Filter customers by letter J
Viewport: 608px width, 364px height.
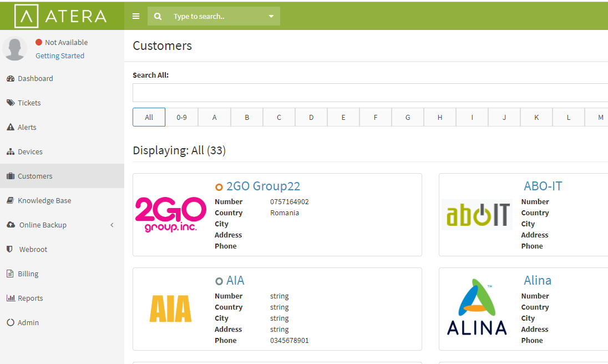[x=504, y=117]
